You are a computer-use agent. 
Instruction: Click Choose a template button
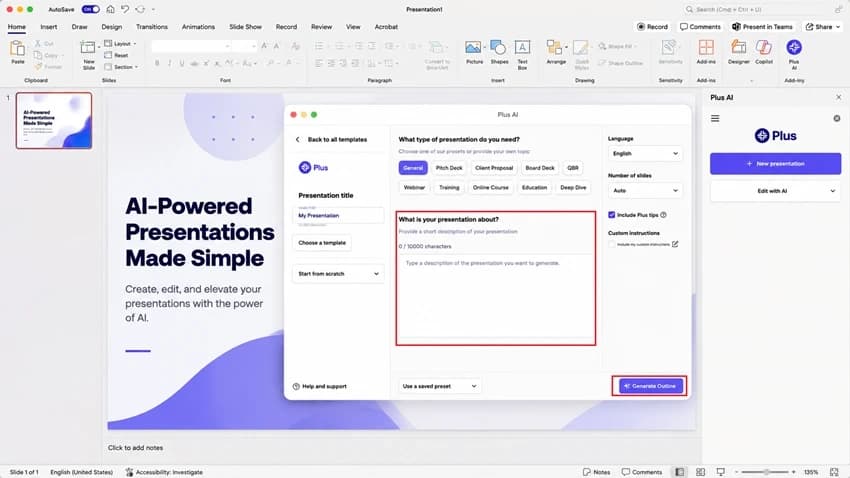point(322,243)
